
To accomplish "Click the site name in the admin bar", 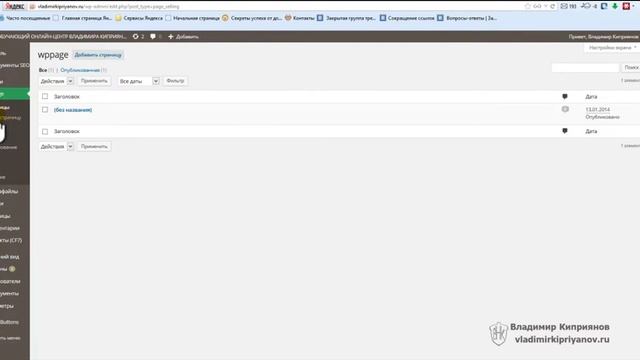I will click(x=63, y=37).
